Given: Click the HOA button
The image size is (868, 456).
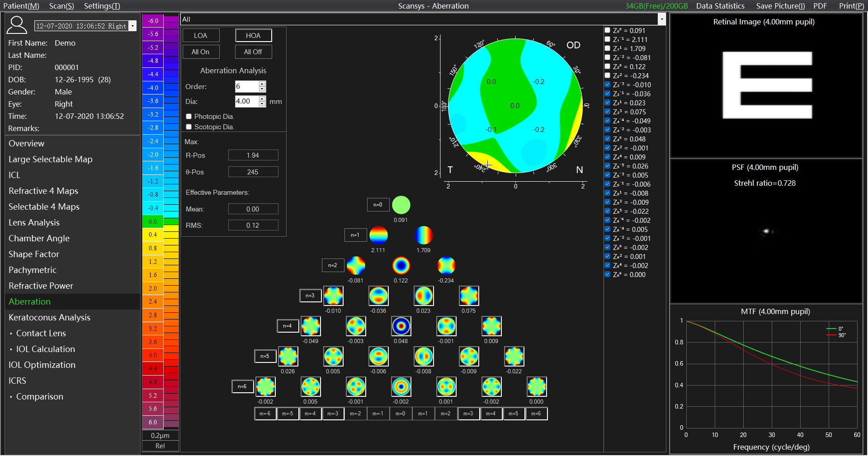Looking at the screenshot, I should [253, 36].
